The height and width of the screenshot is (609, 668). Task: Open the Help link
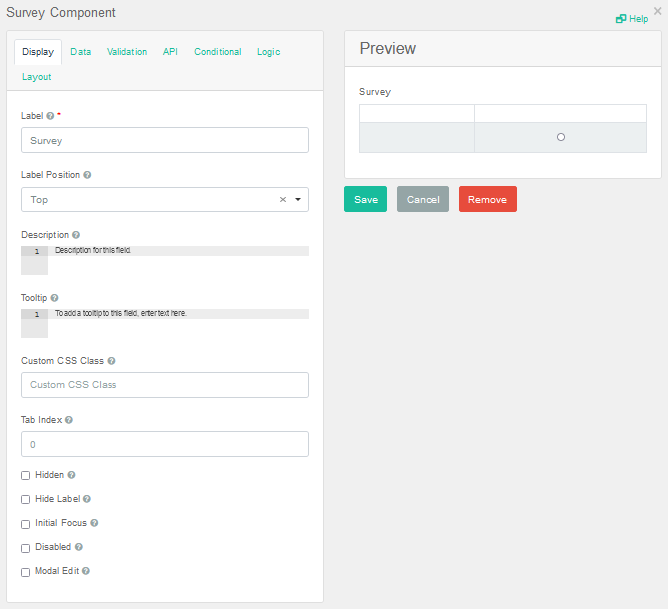click(632, 19)
